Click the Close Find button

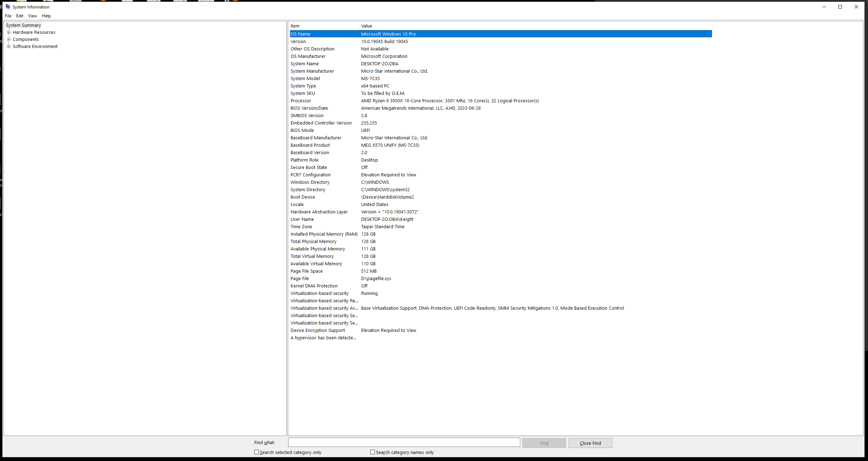point(590,443)
